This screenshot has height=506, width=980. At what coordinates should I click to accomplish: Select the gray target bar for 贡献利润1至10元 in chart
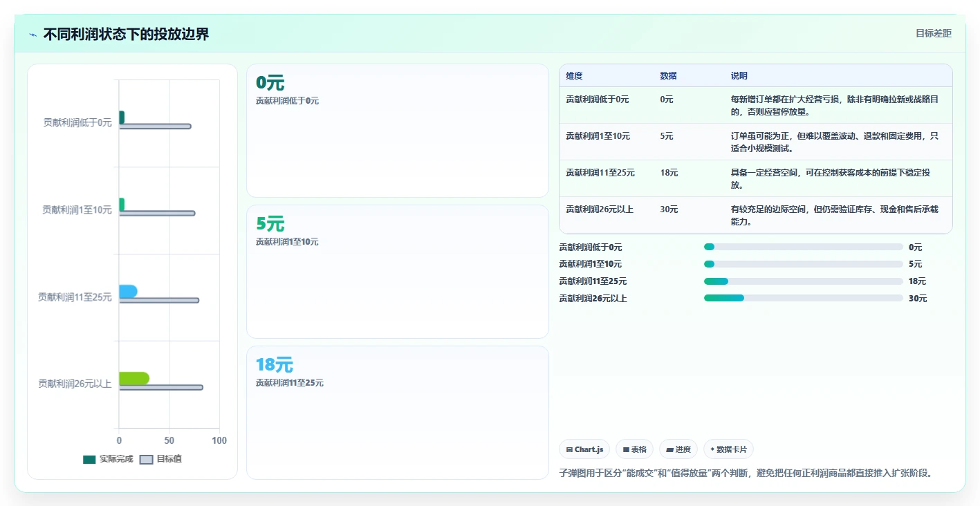(x=157, y=213)
